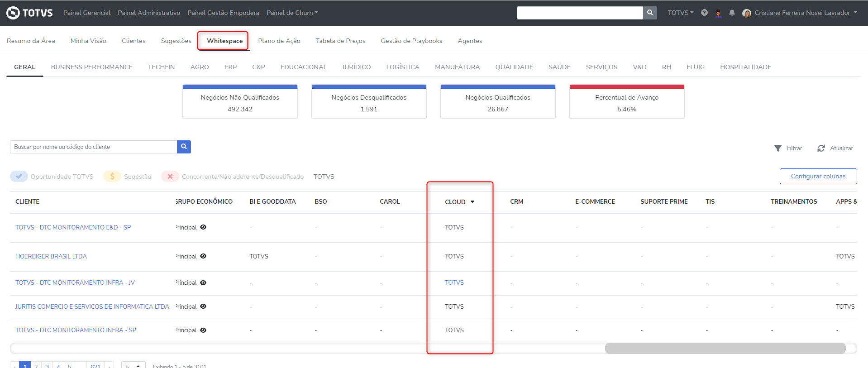Screen dimensions: 868x368
Task: Open Painel Gestão Empodera in the top bar
Action: pyautogui.click(x=223, y=13)
